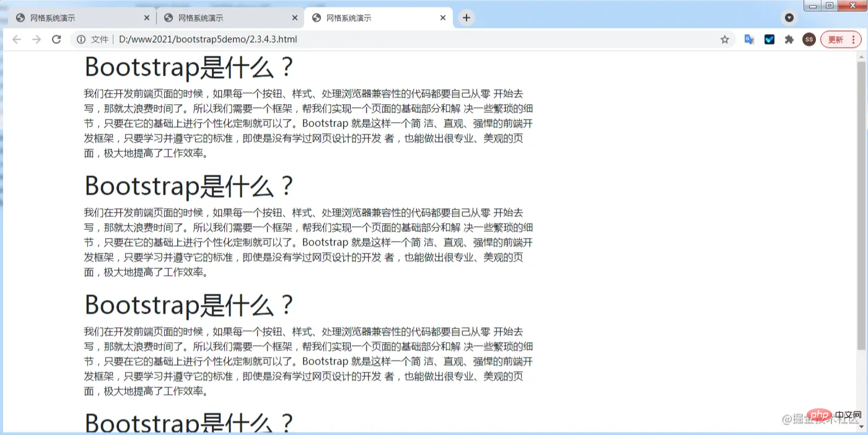Open the Extensions puzzle-piece menu
The height and width of the screenshot is (435, 868).
pyautogui.click(x=789, y=40)
